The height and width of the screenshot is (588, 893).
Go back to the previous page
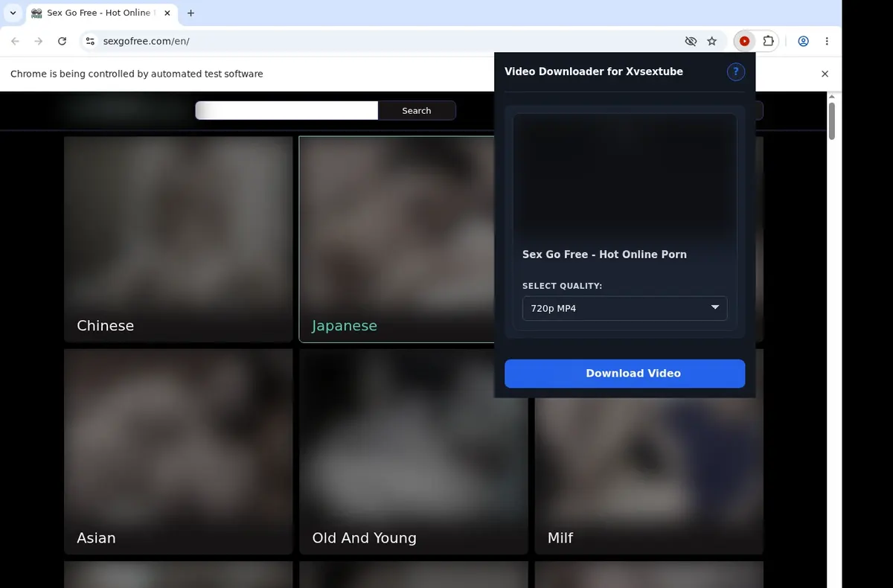point(15,41)
